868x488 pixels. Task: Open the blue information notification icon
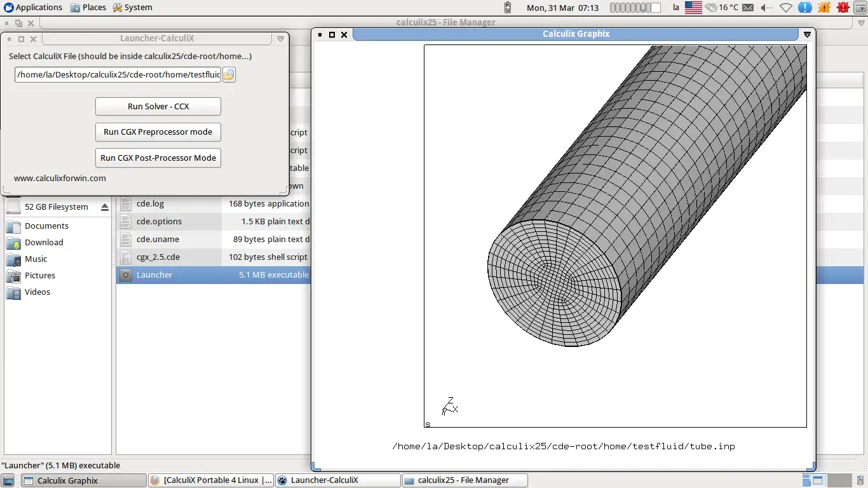click(x=804, y=8)
